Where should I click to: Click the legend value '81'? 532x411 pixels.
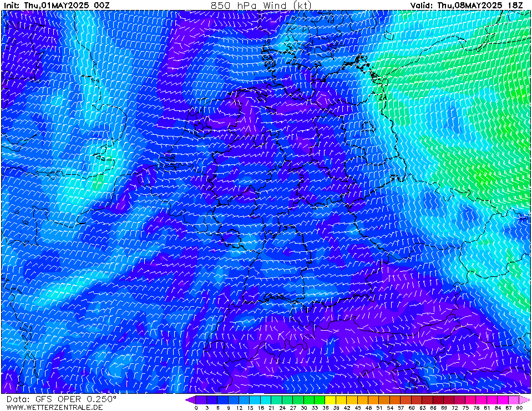487,408
